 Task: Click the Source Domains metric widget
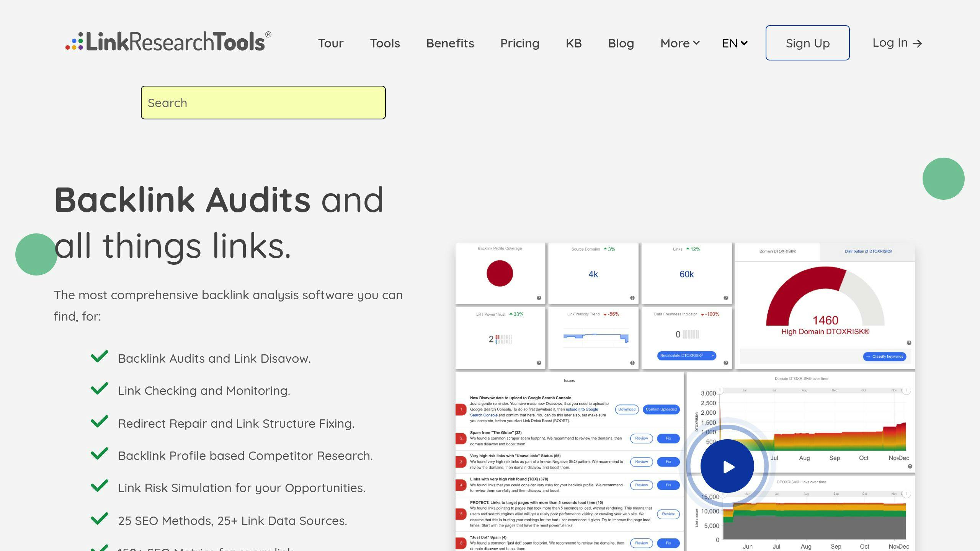[x=593, y=272]
